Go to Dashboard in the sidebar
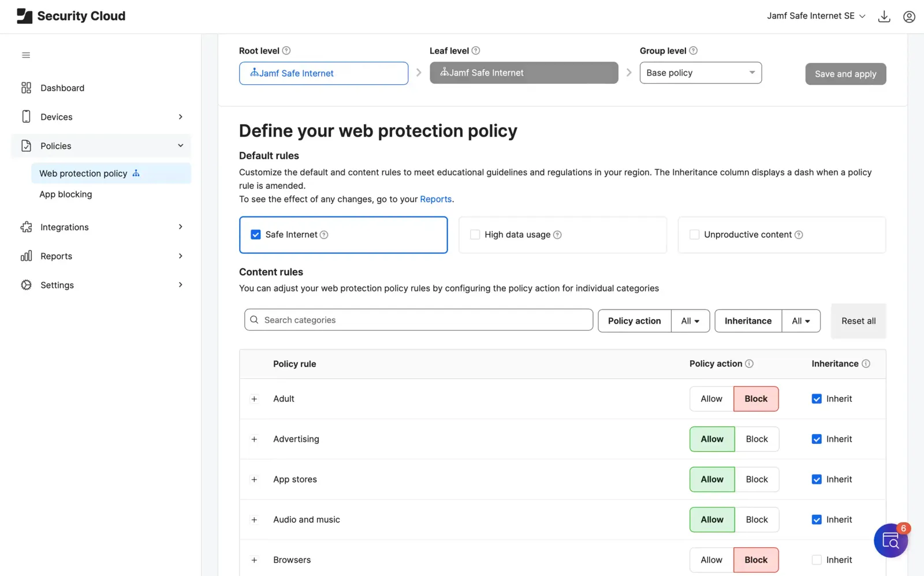 62,88
